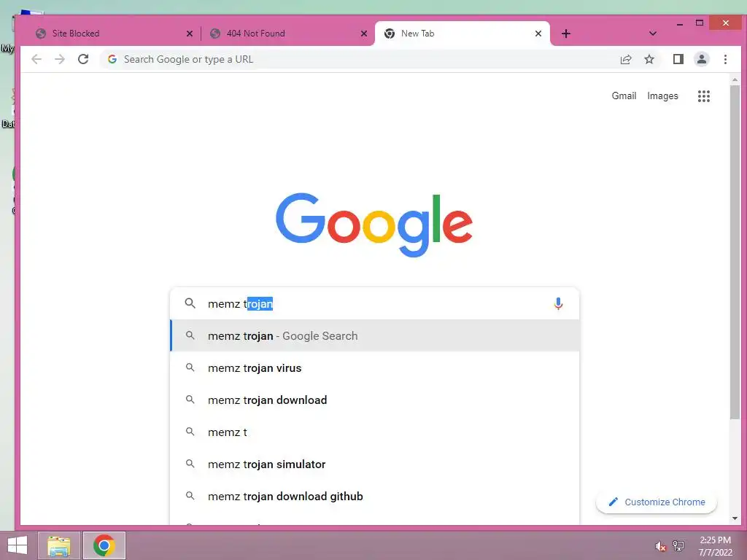Close the New Tab tab

(x=538, y=34)
